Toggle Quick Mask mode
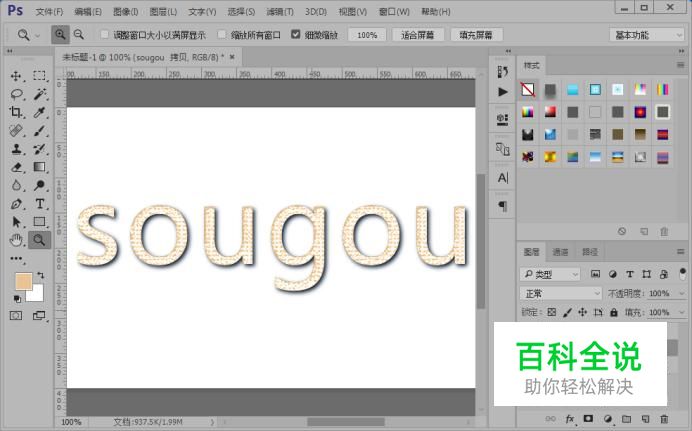692x431 pixels. coord(16,315)
